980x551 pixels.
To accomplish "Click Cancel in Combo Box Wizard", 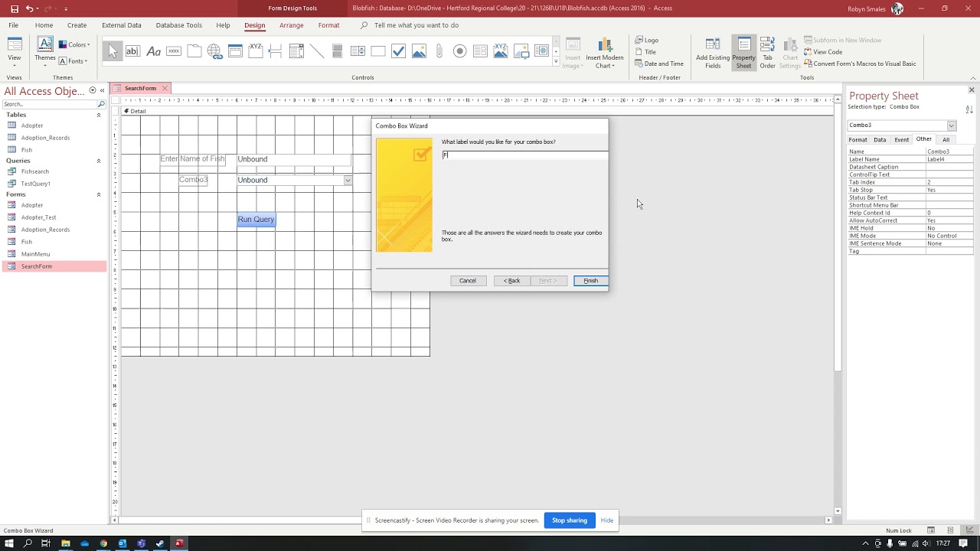I will coord(468,281).
